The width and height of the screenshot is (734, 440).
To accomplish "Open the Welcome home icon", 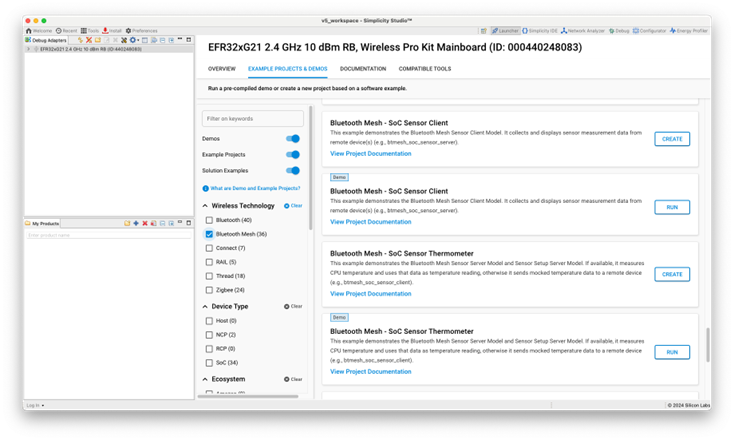I will [x=28, y=31].
